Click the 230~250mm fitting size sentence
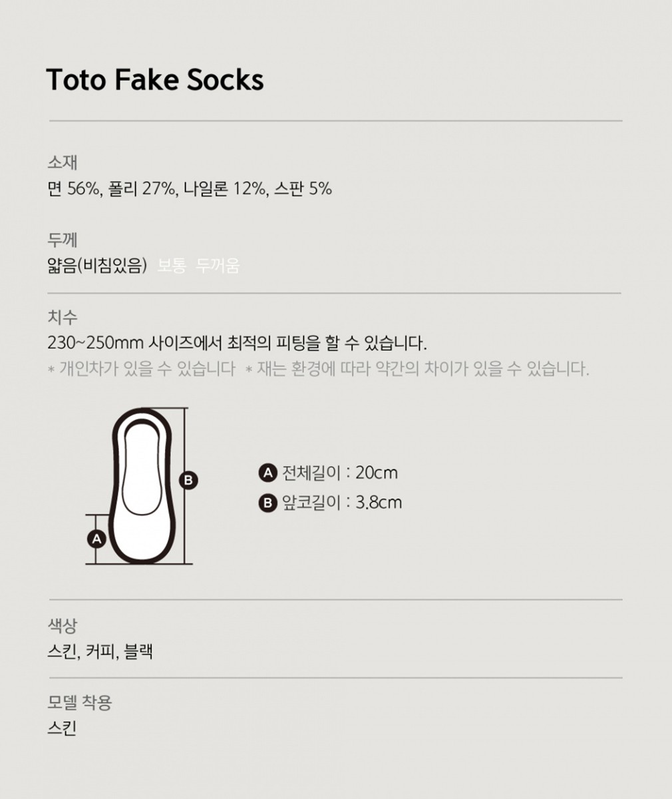The height and width of the screenshot is (799, 672). click(x=238, y=344)
